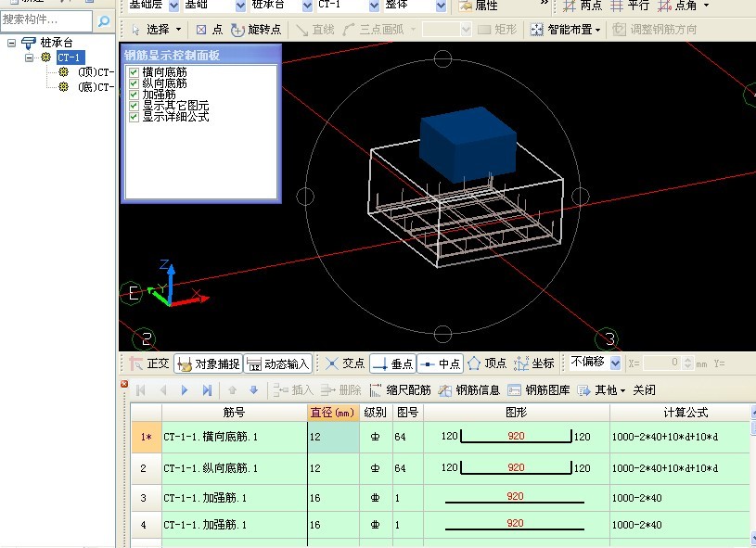
Task: Go to last rebar record
Action: click(x=207, y=390)
